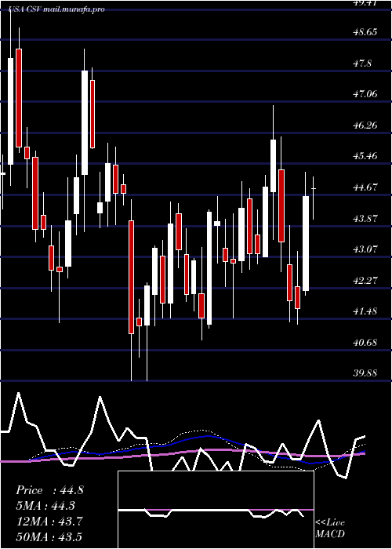The width and height of the screenshot is (392, 549).
Task: Click the '50MA : 43.5' readout
Action: click(x=49, y=537)
